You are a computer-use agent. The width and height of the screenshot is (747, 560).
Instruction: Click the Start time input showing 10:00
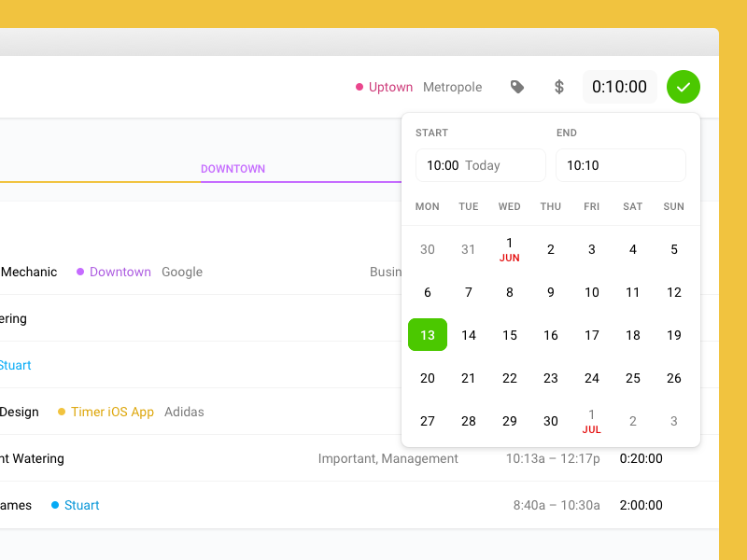click(x=480, y=165)
